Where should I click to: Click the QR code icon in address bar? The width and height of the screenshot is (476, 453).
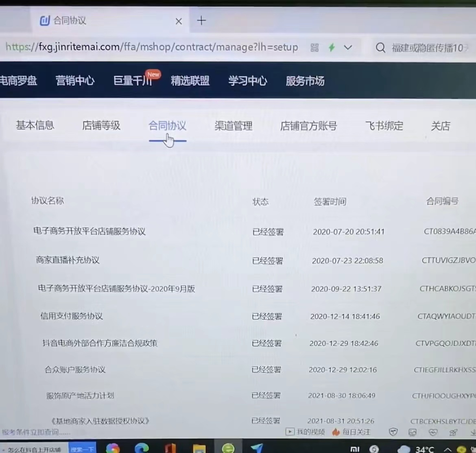click(314, 47)
